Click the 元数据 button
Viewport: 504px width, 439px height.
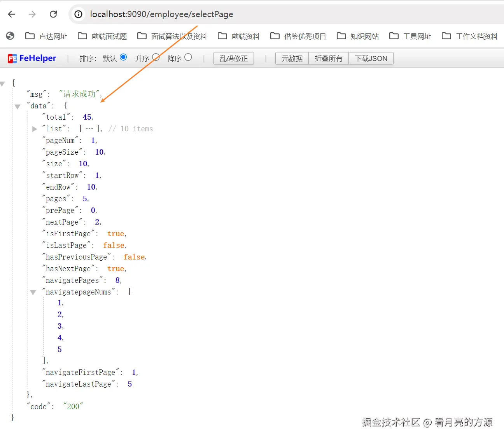click(x=292, y=58)
